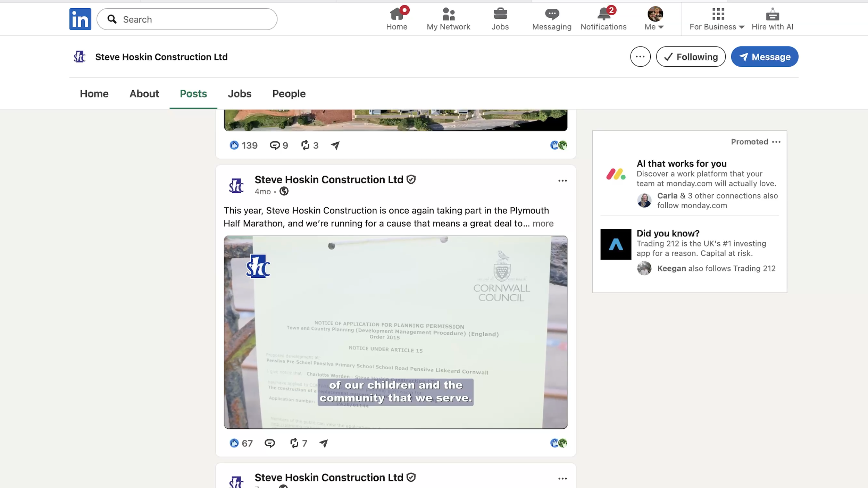The image size is (868, 488).
Task: Switch to the About tab
Action: pos(144,94)
